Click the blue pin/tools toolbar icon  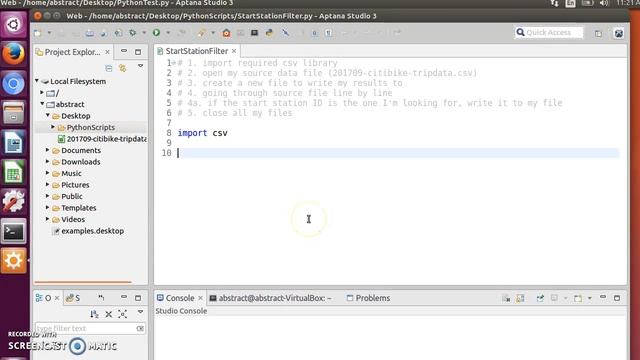tap(285, 33)
